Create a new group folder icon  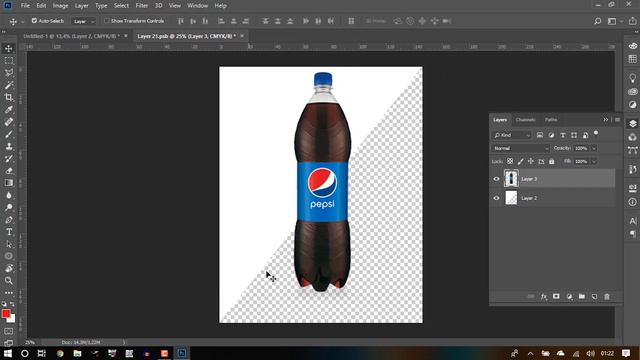582,296
